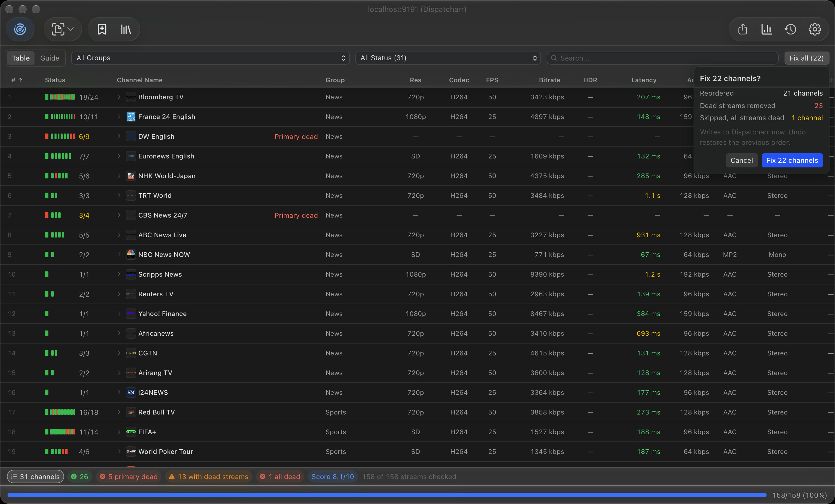Expand the DW English row chevron
The height and width of the screenshot is (504, 835).
click(x=119, y=136)
